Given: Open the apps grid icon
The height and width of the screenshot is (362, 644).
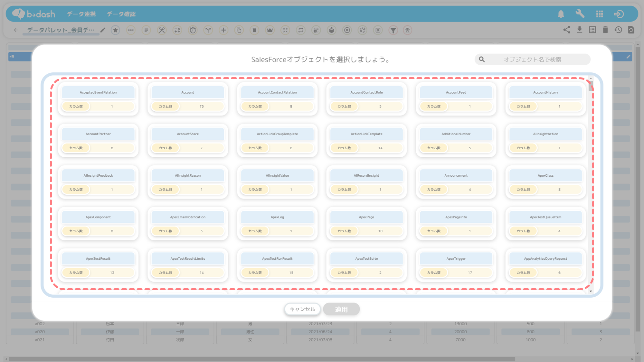Looking at the screenshot, I should (599, 14).
